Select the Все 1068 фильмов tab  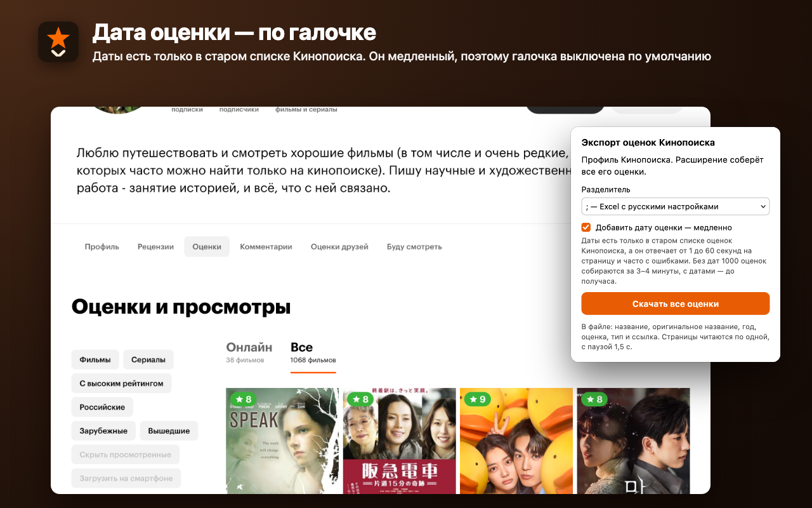point(313,352)
